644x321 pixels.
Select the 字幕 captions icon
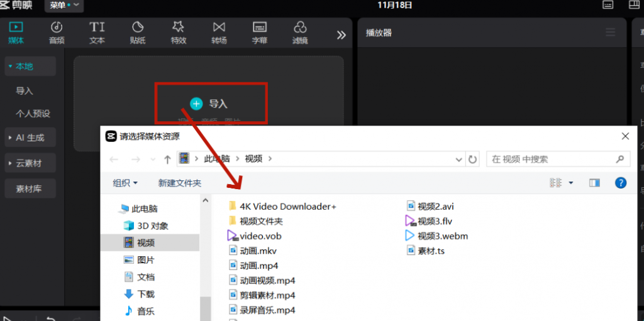(259, 28)
